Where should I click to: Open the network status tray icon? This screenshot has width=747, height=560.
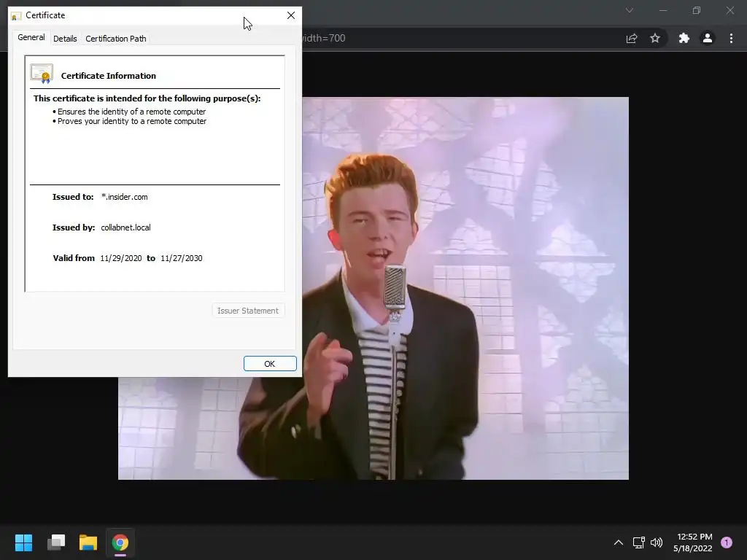pyautogui.click(x=639, y=542)
